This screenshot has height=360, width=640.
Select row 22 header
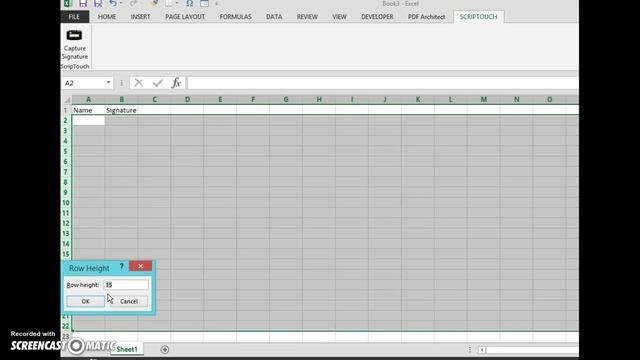[x=66, y=326]
